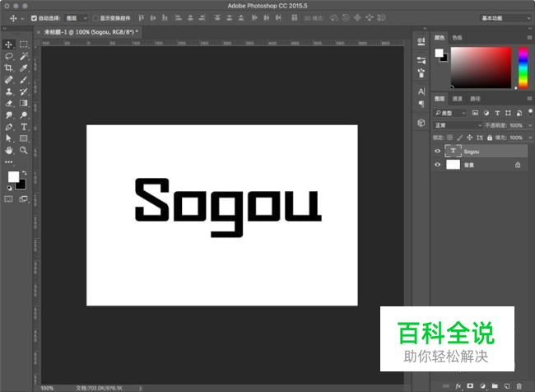The width and height of the screenshot is (535, 392).
Task: Select the Pen tool
Action: [9, 127]
